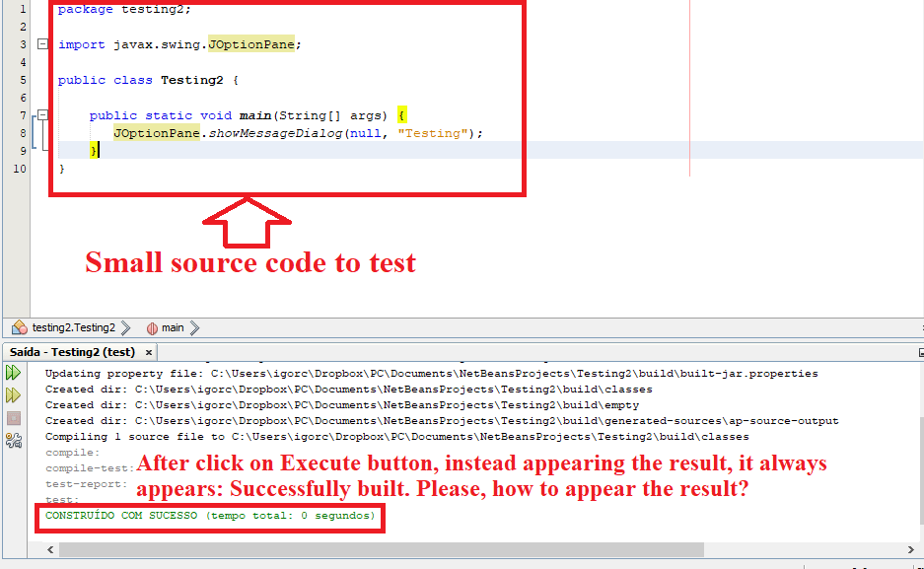Expand the chevron after main breadcrumb
The image size is (924, 569).
[194, 328]
